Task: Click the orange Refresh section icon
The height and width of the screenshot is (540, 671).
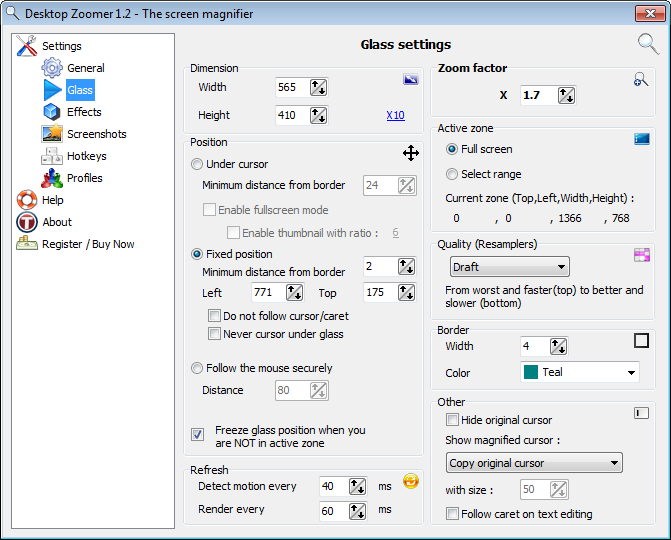Action: point(410,481)
